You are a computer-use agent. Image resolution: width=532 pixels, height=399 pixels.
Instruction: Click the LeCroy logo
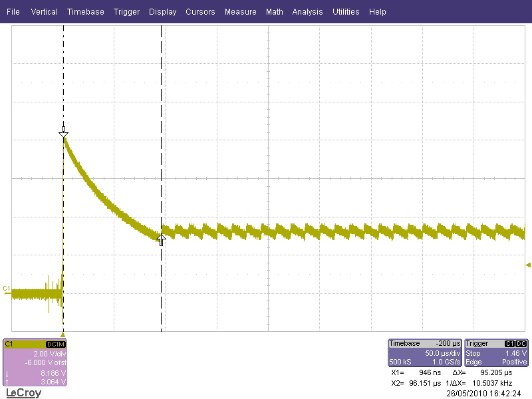[x=23, y=393]
